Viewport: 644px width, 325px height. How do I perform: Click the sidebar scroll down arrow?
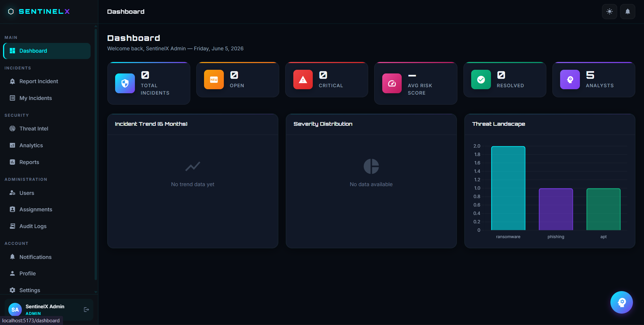[96, 292]
